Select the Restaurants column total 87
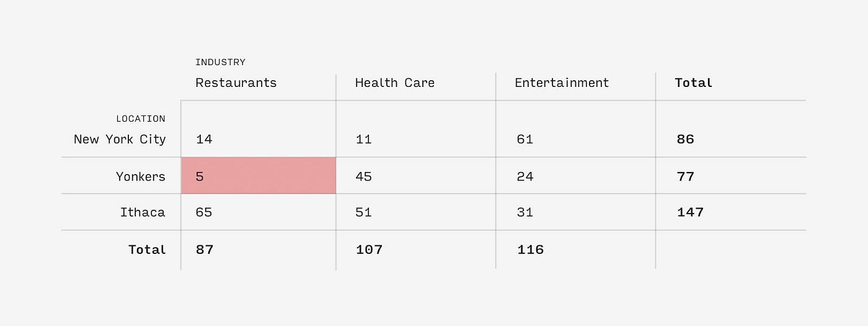This screenshot has width=868, height=326. click(x=205, y=250)
